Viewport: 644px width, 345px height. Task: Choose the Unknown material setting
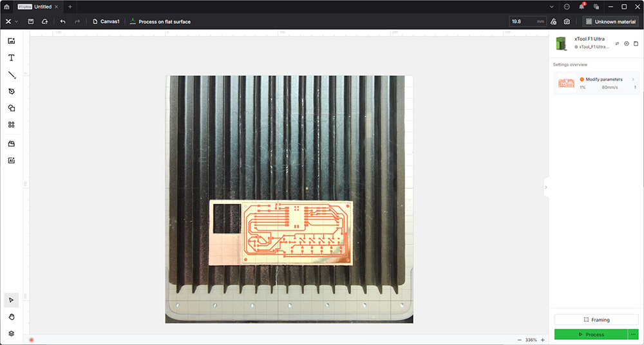click(x=611, y=21)
